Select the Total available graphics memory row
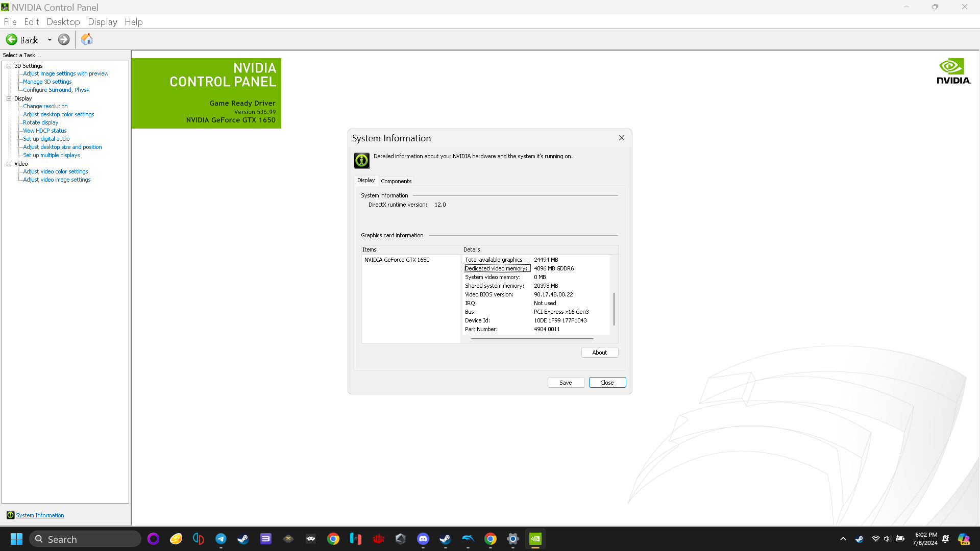This screenshot has width=980, height=551. tap(536, 260)
